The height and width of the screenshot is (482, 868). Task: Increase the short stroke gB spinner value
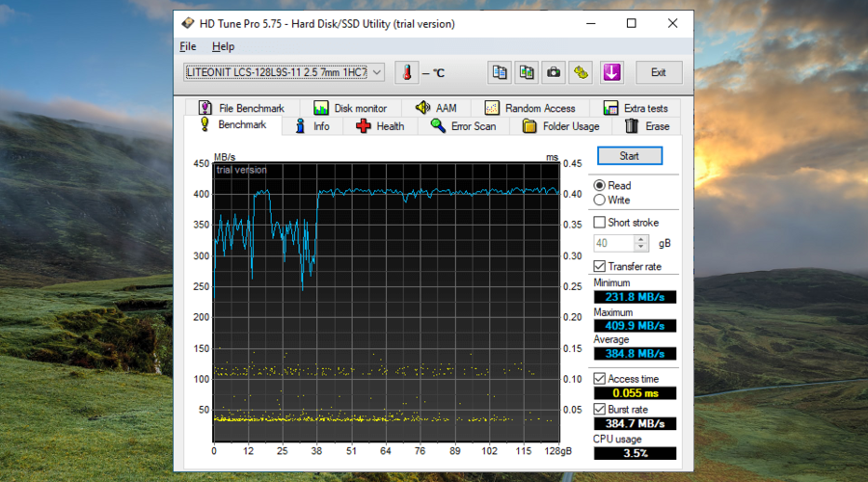tap(641, 240)
